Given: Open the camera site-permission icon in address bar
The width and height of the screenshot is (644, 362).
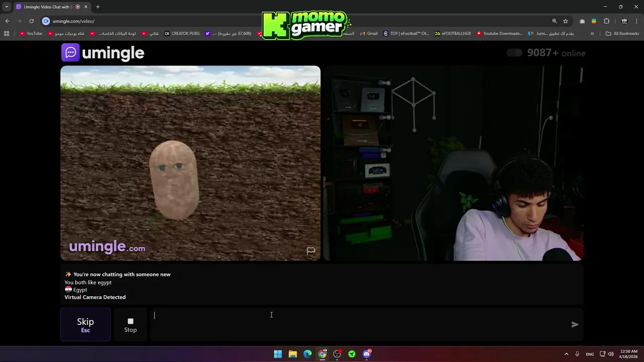Looking at the screenshot, I should point(46,21).
